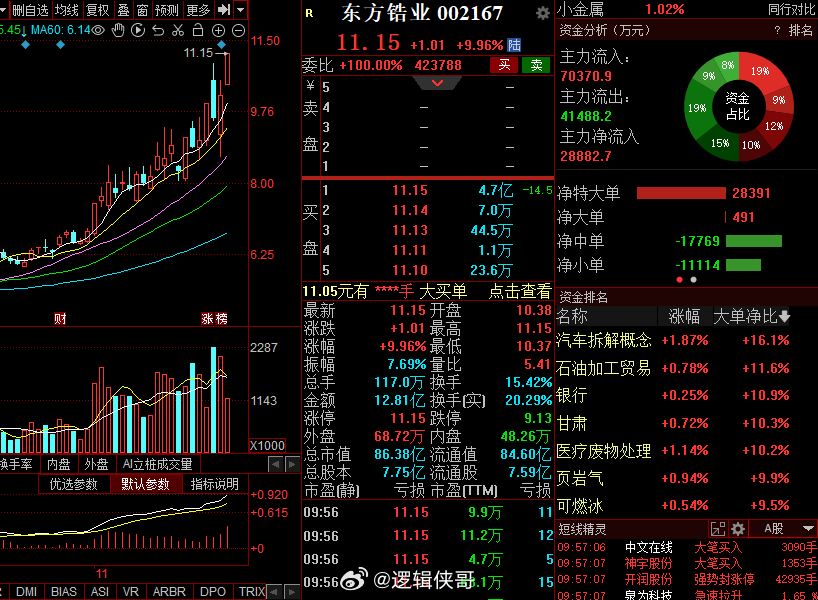Select the scissors cut tool
818x600 pixels.
click(x=178, y=30)
